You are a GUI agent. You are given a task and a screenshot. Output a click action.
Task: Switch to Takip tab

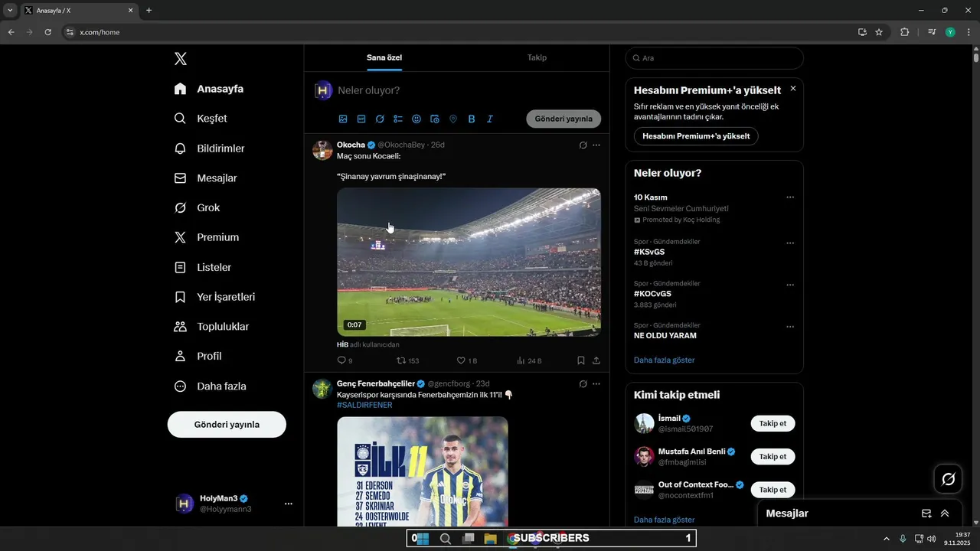point(537,57)
